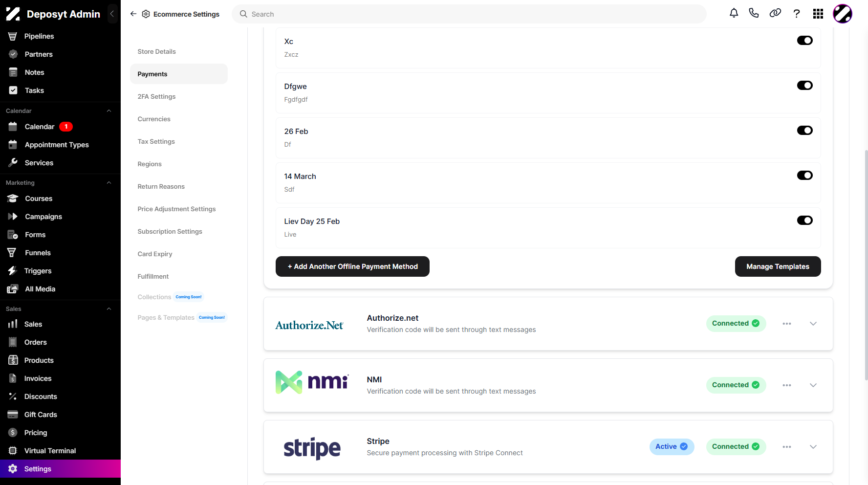Click the Search input field
The image size is (868, 485).
click(469, 14)
